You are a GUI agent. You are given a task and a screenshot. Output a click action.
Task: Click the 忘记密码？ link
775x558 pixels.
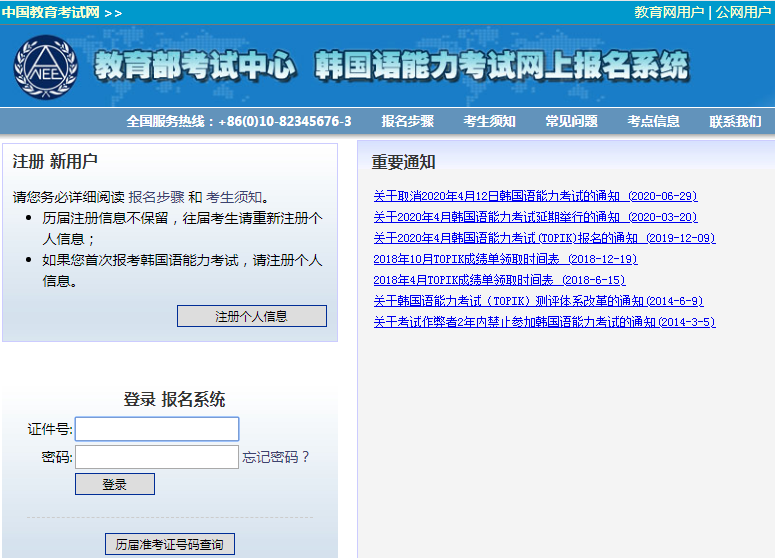pyautogui.click(x=275, y=457)
